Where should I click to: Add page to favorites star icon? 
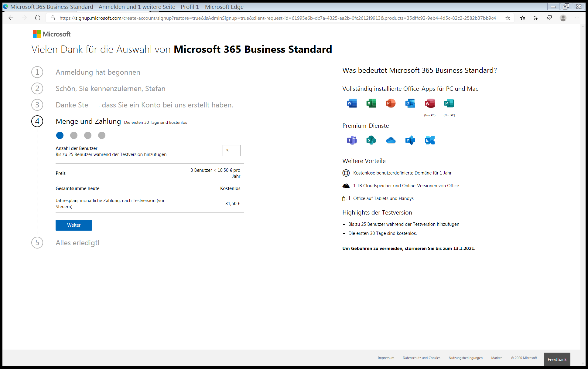point(508,18)
